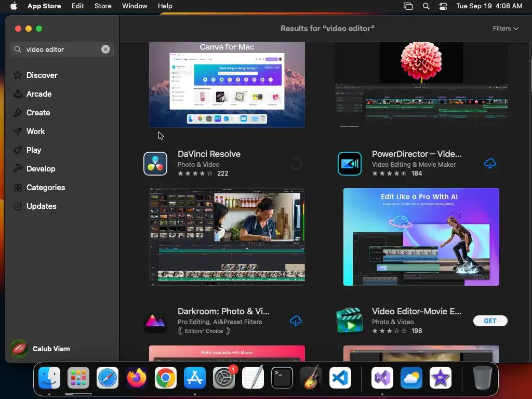Open Darkroom: Photo & Vi... title
Screen dimensions: 532x399
pyautogui.click(x=223, y=311)
